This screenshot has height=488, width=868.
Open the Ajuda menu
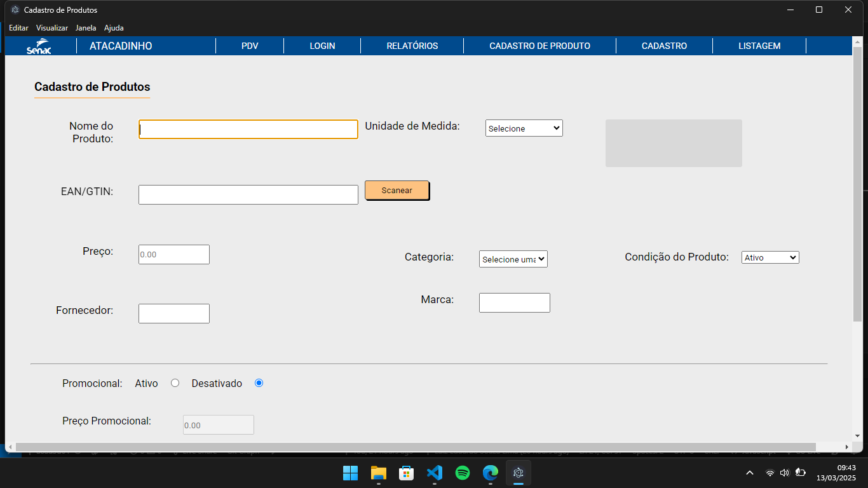[x=114, y=28]
